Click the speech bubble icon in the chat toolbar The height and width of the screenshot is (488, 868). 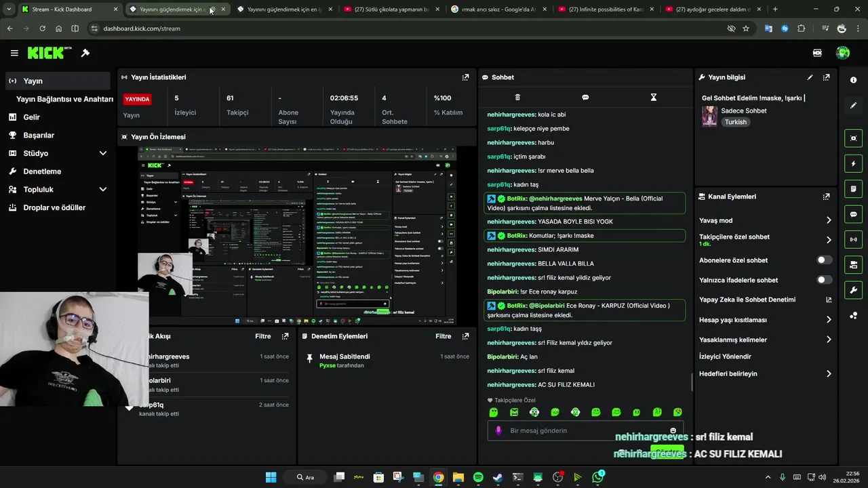click(585, 97)
